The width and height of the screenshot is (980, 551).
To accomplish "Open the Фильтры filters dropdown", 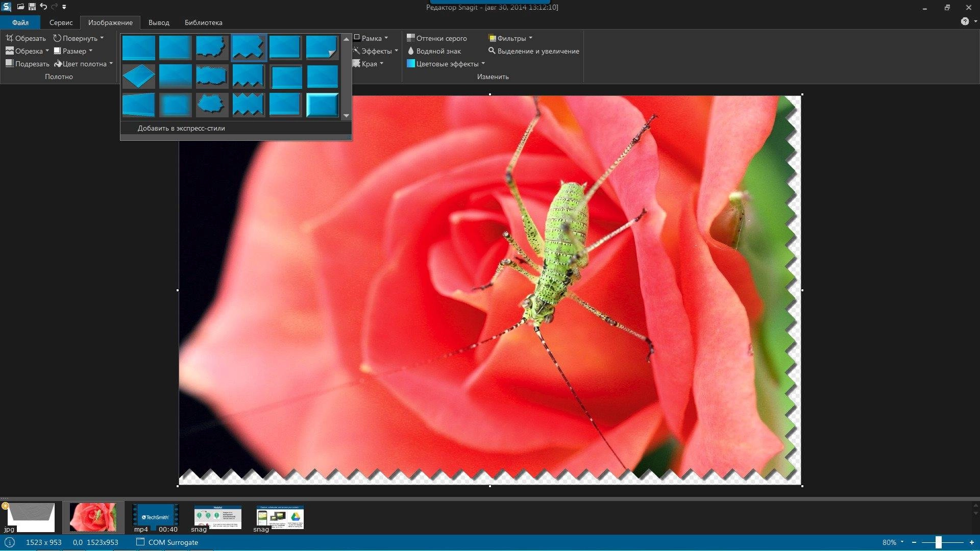I will 510,38.
